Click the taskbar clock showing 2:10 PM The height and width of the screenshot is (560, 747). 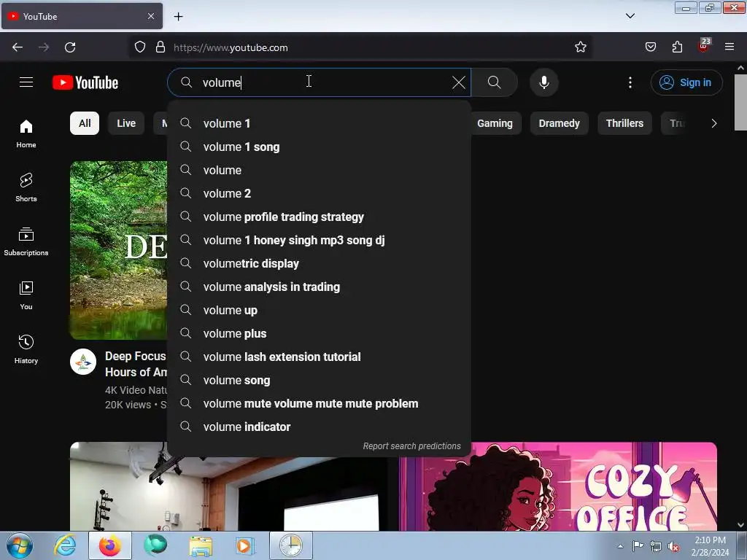click(x=710, y=546)
